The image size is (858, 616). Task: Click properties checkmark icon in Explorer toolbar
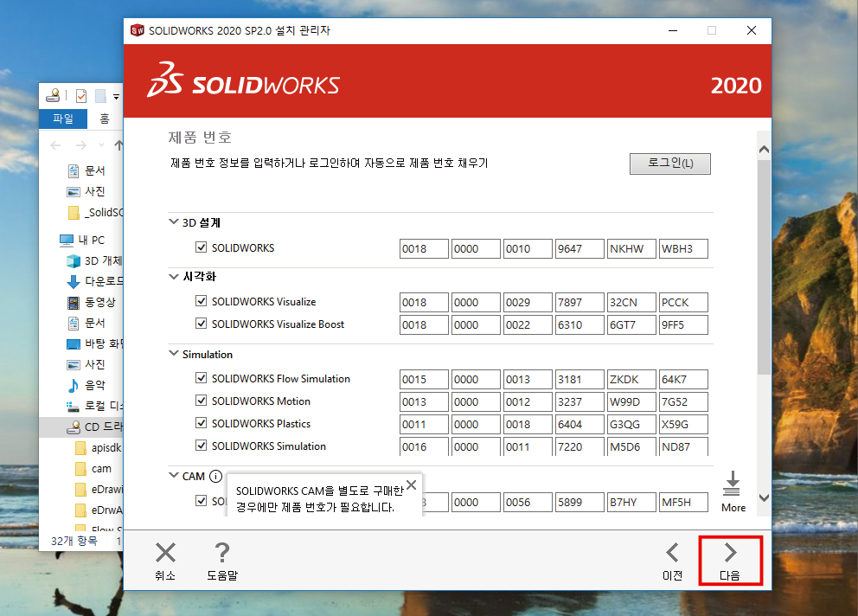click(x=81, y=96)
